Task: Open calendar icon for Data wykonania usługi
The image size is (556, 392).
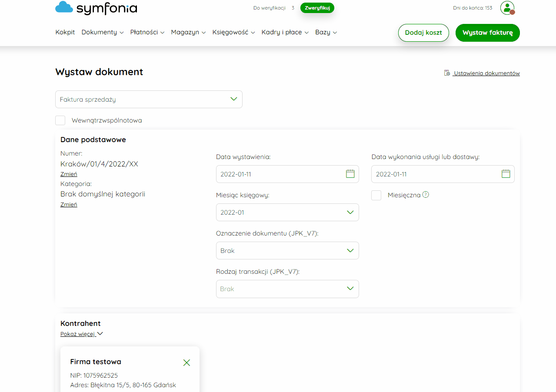Action: pos(506,174)
